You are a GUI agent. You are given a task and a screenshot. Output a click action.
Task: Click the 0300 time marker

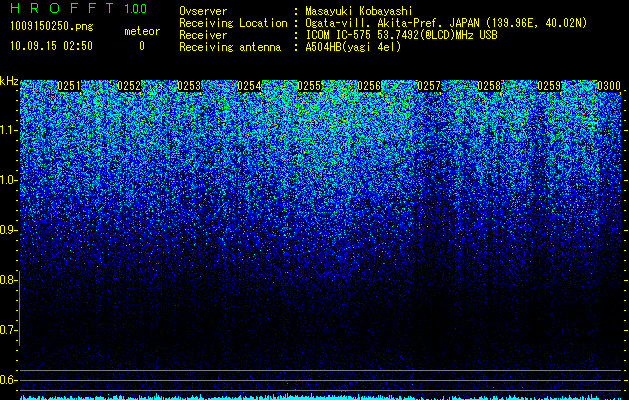[609, 86]
